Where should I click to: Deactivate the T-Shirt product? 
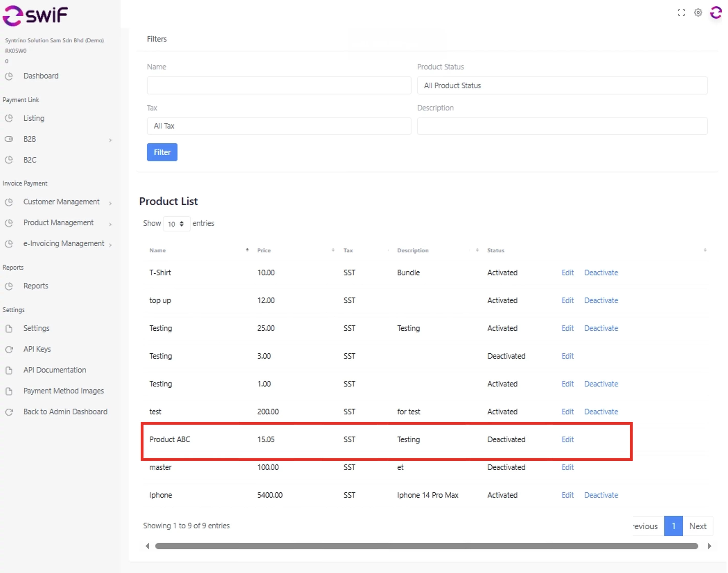click(601, 273)
